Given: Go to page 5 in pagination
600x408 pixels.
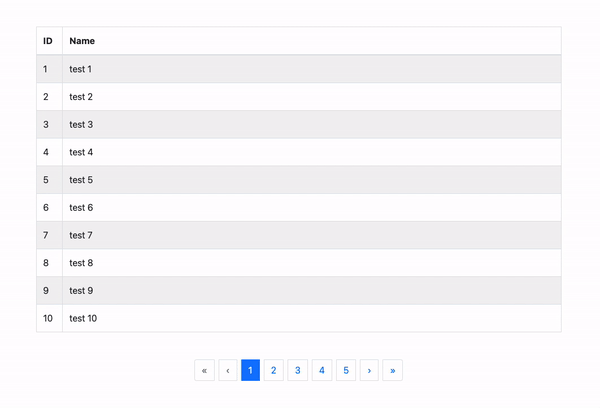Looking at the screenshot, I should 346,370.
